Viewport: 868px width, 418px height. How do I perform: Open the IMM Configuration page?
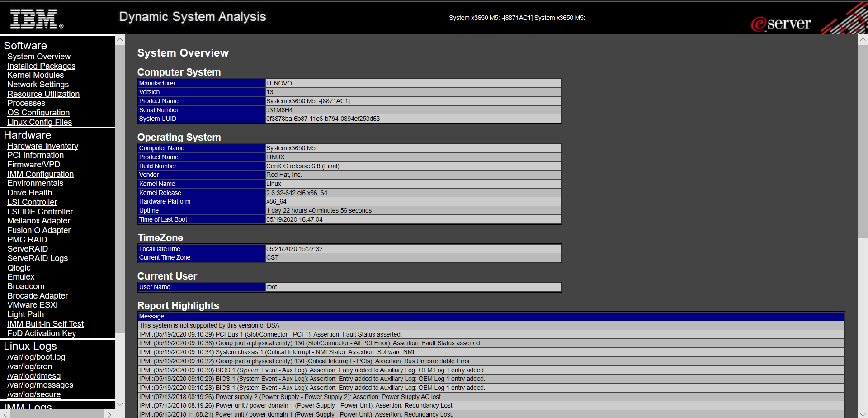[x=41, y=174]
